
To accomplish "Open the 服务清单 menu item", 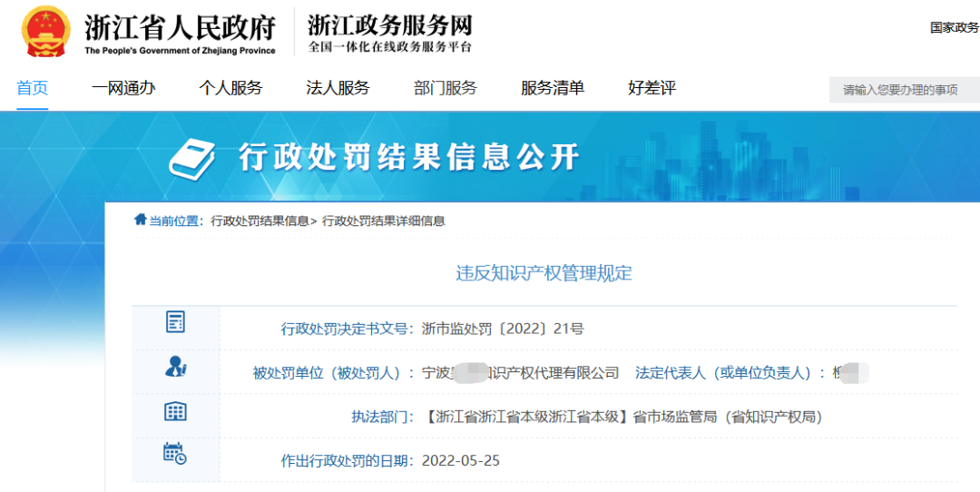I will point(553,88).
